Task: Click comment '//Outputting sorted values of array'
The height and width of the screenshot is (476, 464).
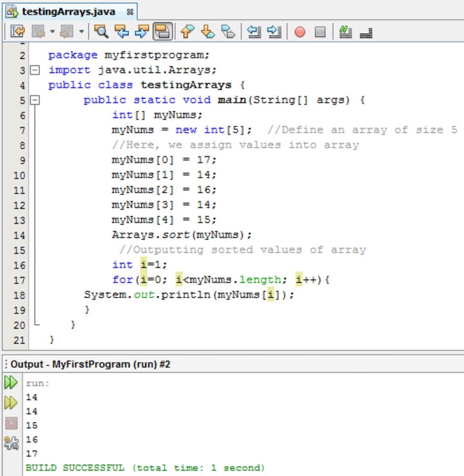Action: point(243,250)
